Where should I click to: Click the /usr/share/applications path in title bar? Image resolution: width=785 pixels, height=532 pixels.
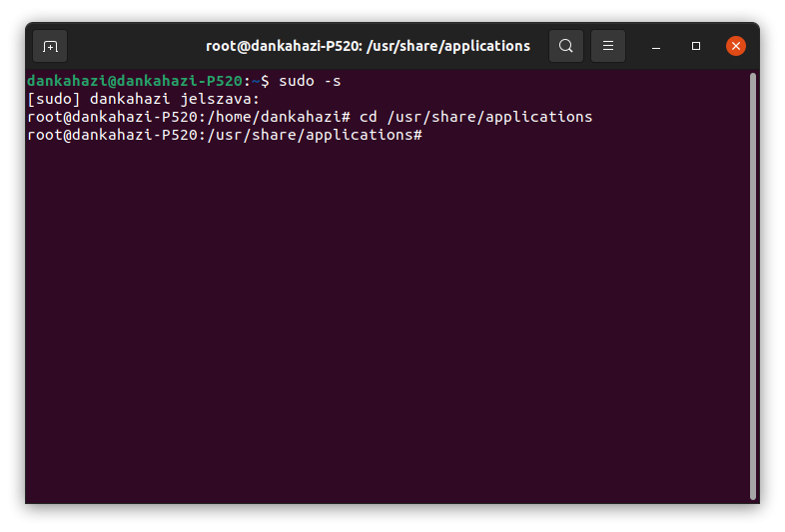click(448, 46)
